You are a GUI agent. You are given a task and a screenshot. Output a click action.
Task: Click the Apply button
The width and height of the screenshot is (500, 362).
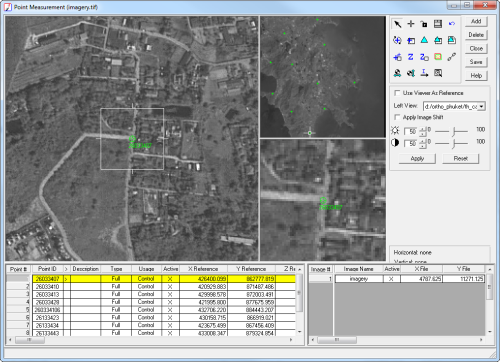pos(417,159)
